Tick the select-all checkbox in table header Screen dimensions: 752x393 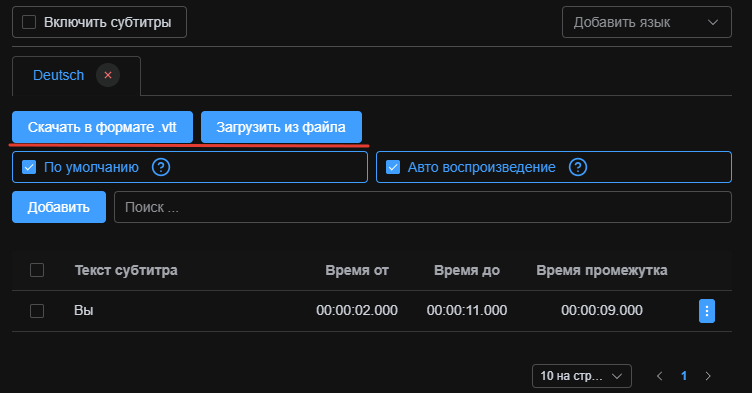click(37, 270)
